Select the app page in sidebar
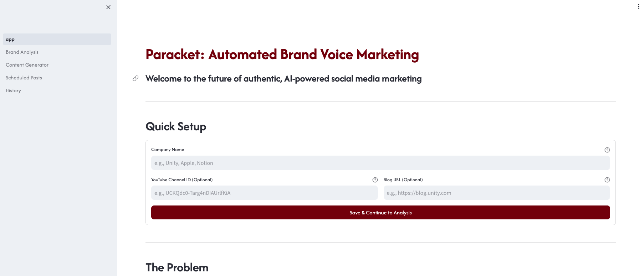 (57, 39)
